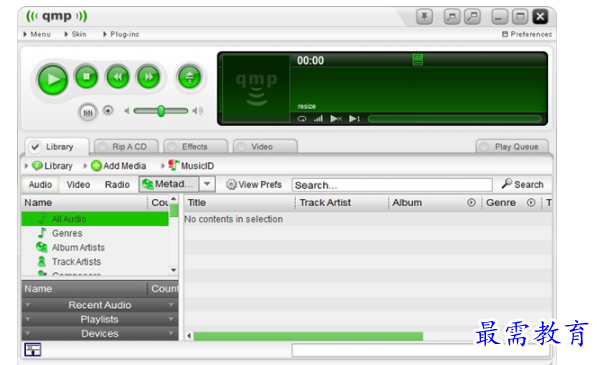Sort by the Track Artist column header
Image resolution: width=597 pixels, height=365 pixels.
[342, 202]
